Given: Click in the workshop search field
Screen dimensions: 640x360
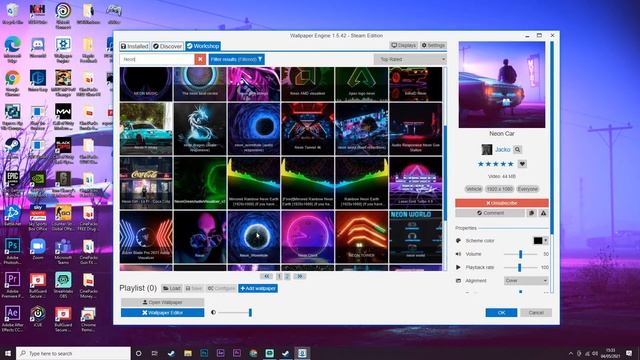Looking at the screenshot, I should click(157, 59).
